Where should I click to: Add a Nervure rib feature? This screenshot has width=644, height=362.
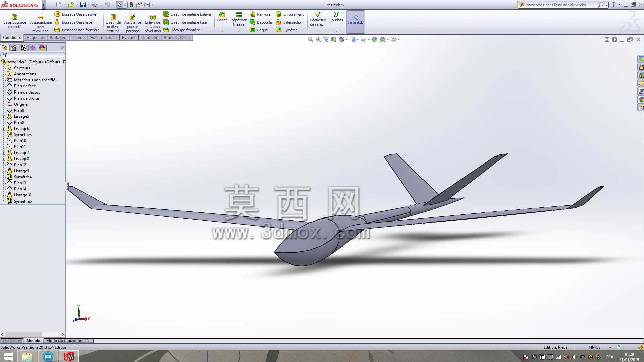[x=260, y=14]
